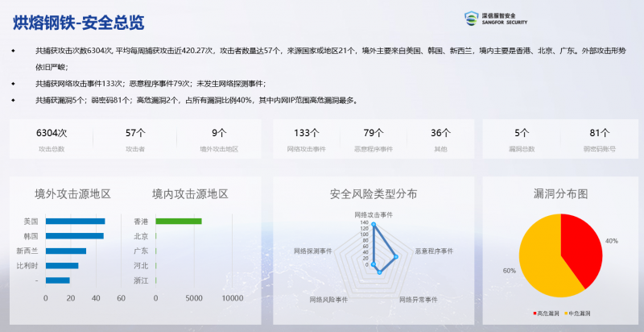Click the 美国 bar in overseas chart
Screen dimensions: 644x332
pos(75,222)
